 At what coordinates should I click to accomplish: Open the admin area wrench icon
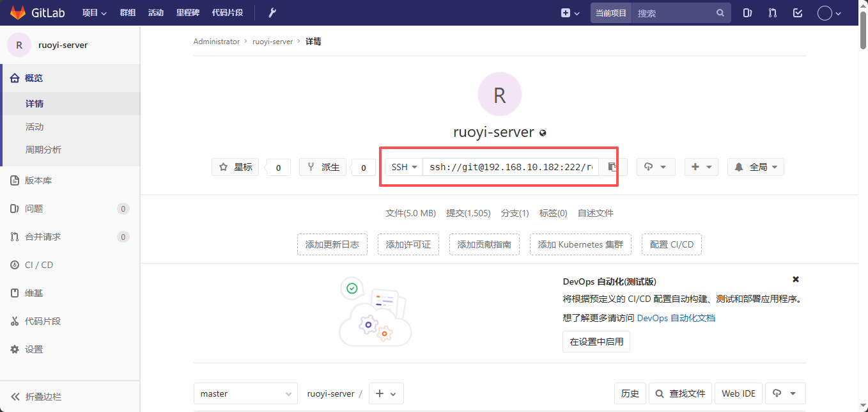click(272, 13)
